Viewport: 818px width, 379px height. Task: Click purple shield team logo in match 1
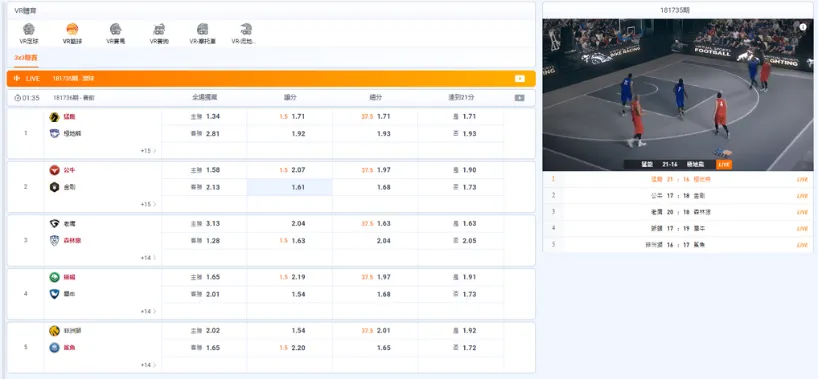(54, 133)
